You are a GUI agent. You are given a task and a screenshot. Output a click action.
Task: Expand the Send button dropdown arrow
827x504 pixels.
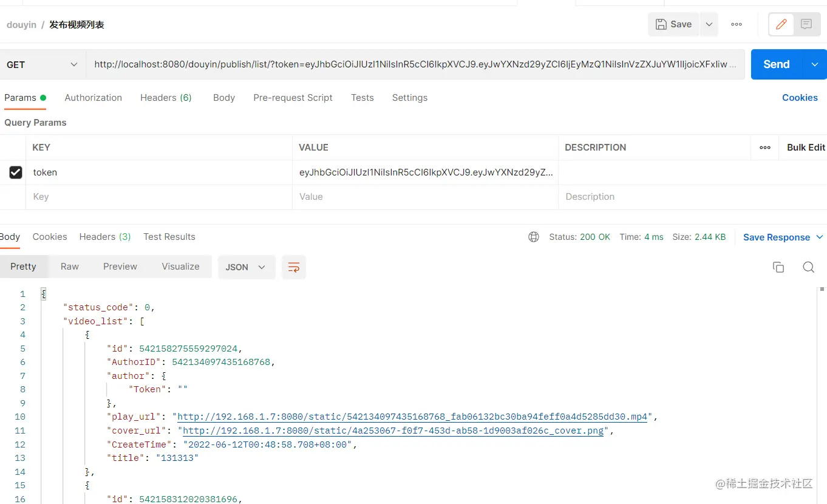click(x=815, y=64)
